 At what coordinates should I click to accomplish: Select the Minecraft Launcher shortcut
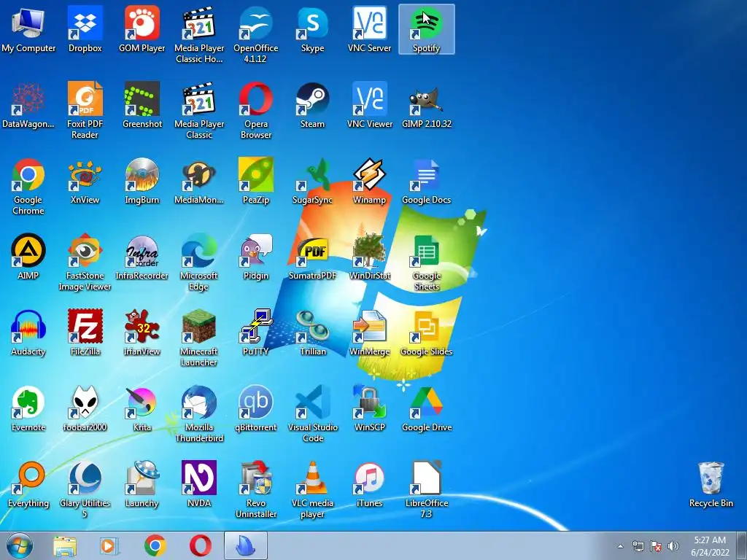[x=199, y=338]
